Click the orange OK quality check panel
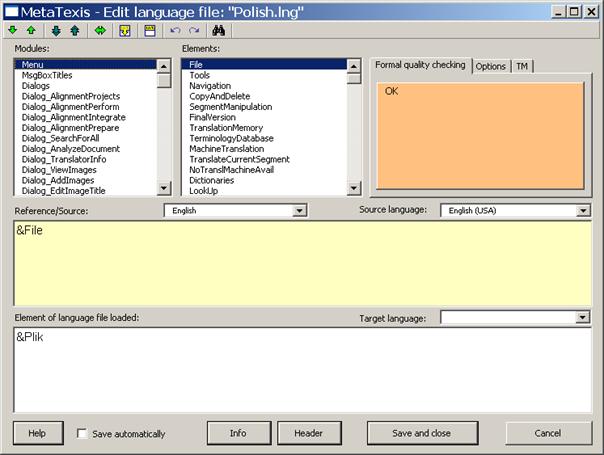The image size is (604, 455). [480, 136]
